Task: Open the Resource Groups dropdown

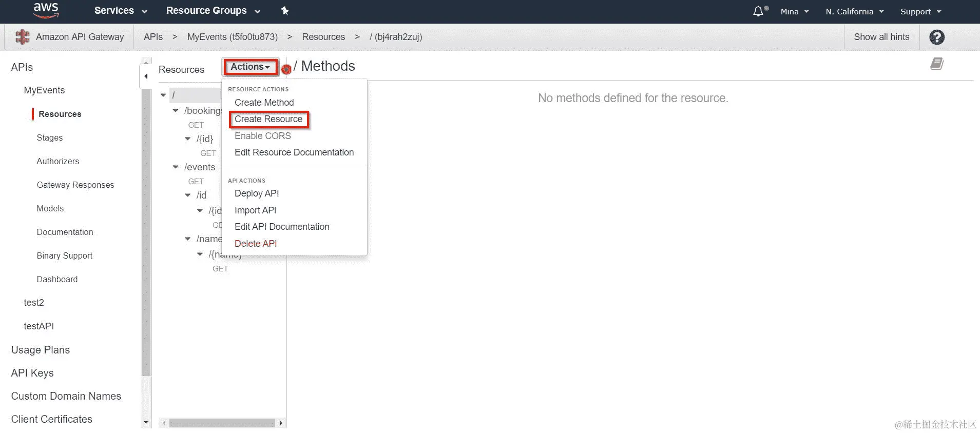Action: click(213, 11)
